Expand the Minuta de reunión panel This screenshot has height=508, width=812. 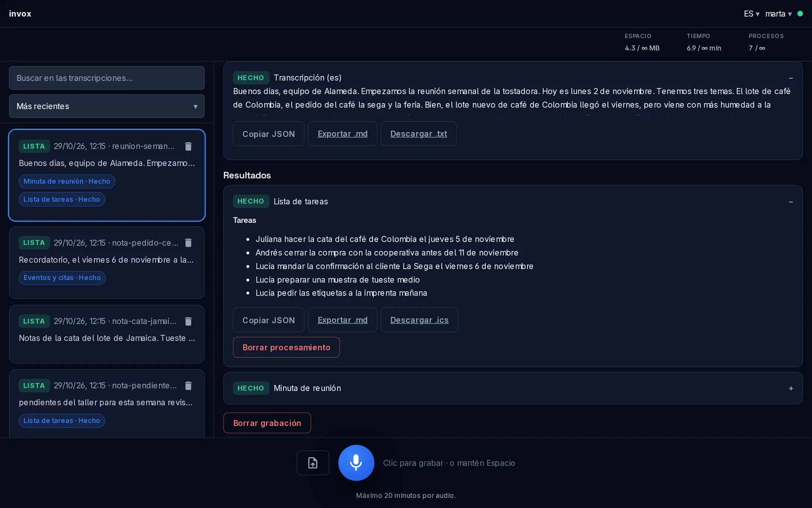[791, 388]
